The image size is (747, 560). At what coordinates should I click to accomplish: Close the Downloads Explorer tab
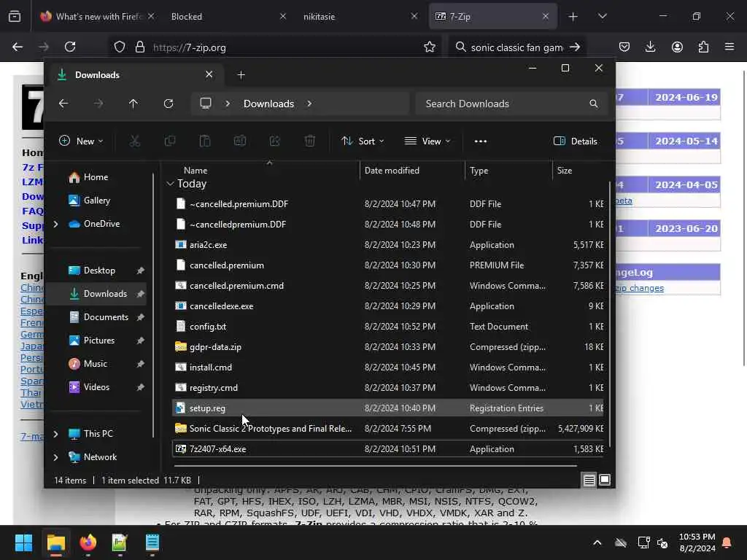point(209,74)
